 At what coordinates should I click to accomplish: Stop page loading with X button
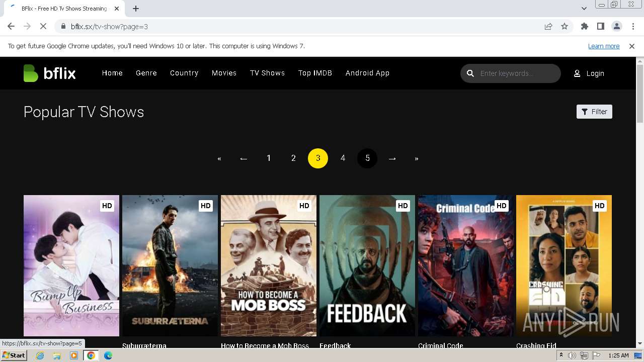[43, 27]
